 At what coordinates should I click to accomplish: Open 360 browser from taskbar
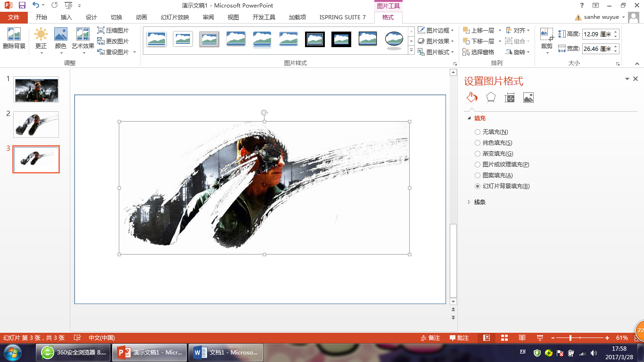click(73, 352)
